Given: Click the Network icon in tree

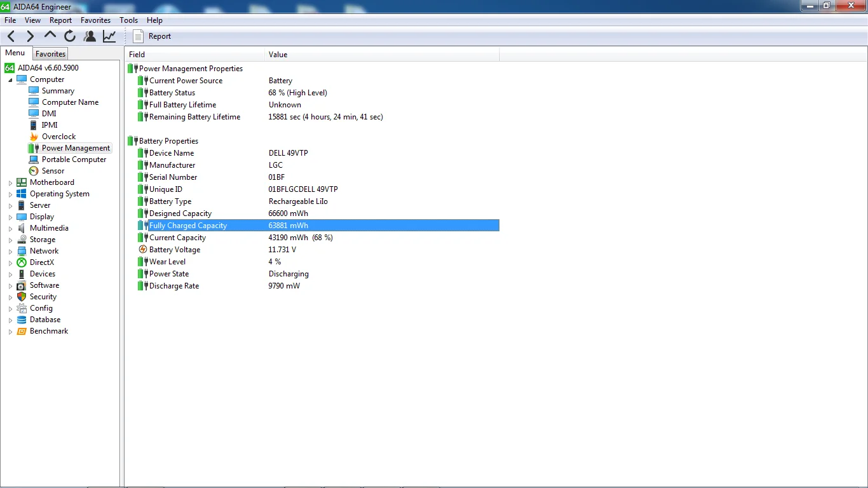Looking at the screenshot, I should click(x=22, y=251).
